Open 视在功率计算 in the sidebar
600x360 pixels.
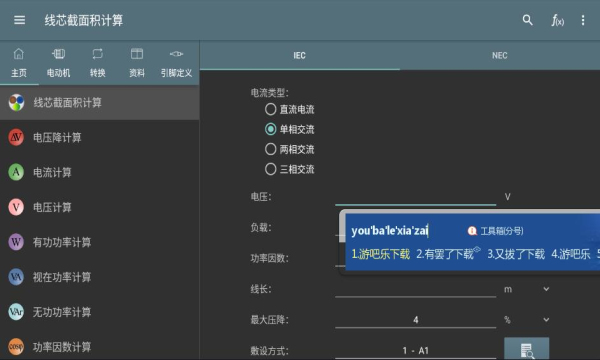pos(99,277)
